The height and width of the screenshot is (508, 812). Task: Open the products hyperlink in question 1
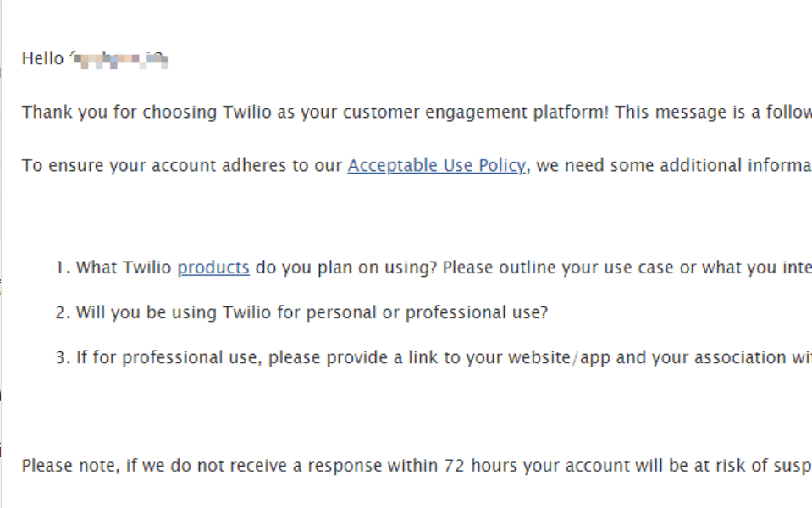point(213,268)
